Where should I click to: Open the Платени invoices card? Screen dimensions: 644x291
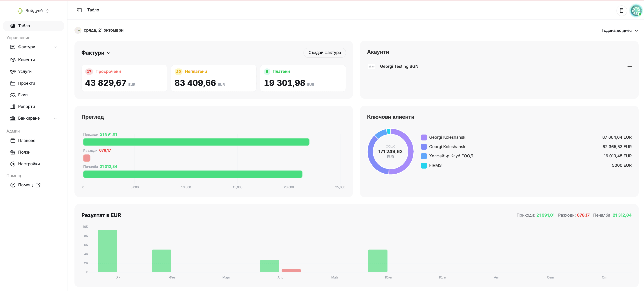coord(303,78)
